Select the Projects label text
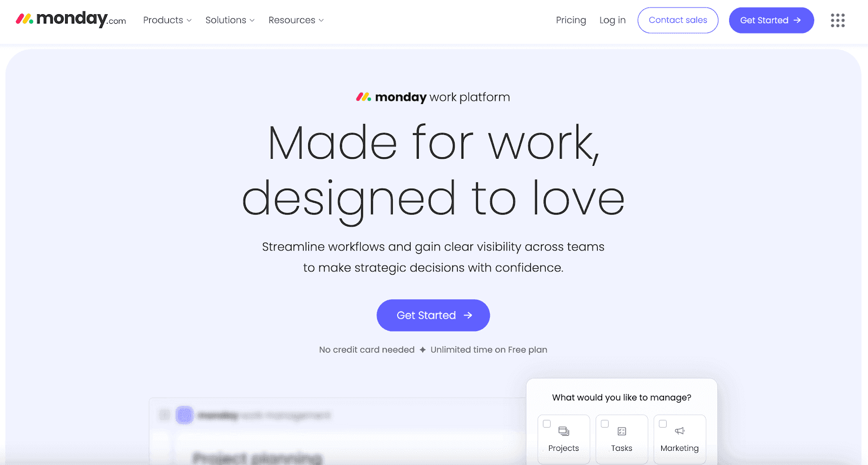 click(564, 448)
